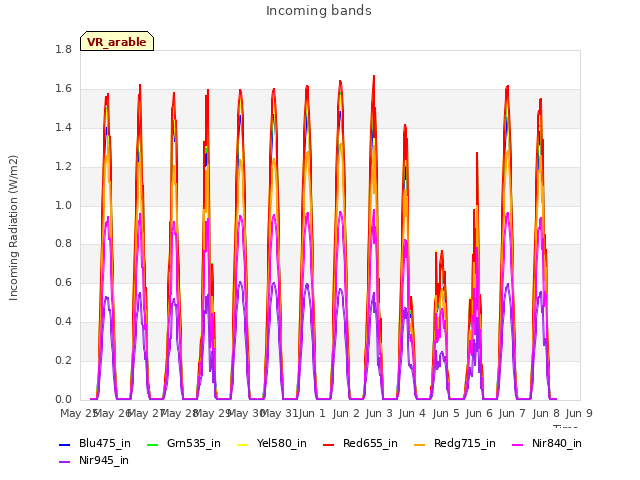640x480 pixels.
Task: Click the Nir945_in legend entry
Action: click(x=94, y=461)
